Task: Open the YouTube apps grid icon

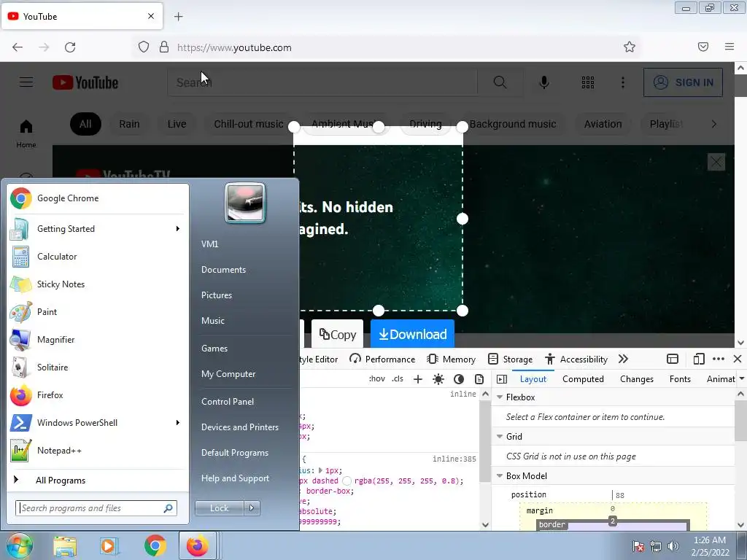Action: tap(588, 82)
